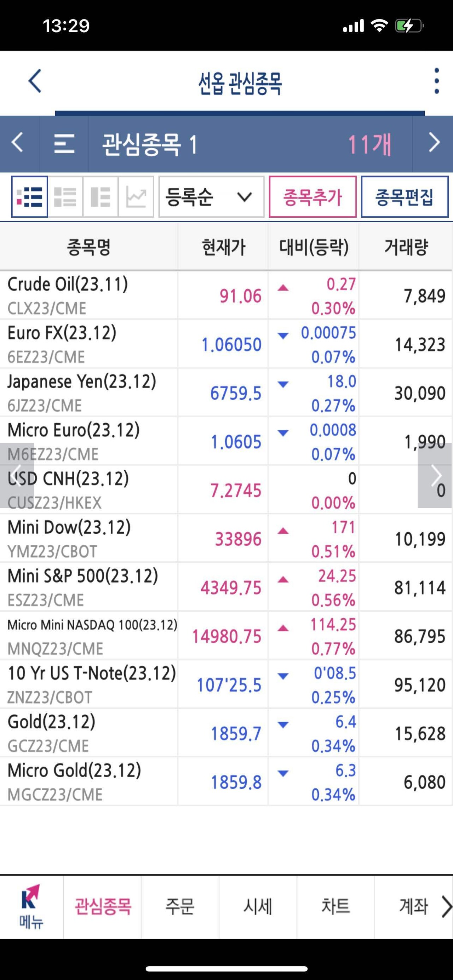The height and width of the screenshot is (980, 453).
Task: Open the three-dot more options menu
Action: click(x=436, y=81)
